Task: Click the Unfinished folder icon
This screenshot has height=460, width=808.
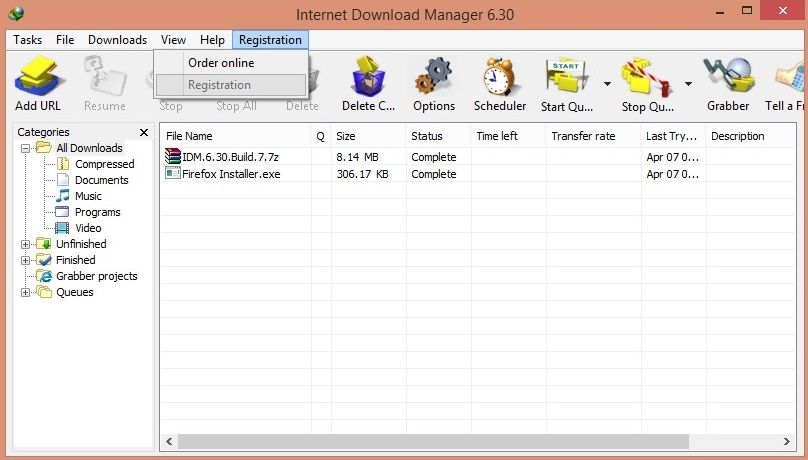Action: 44,244
